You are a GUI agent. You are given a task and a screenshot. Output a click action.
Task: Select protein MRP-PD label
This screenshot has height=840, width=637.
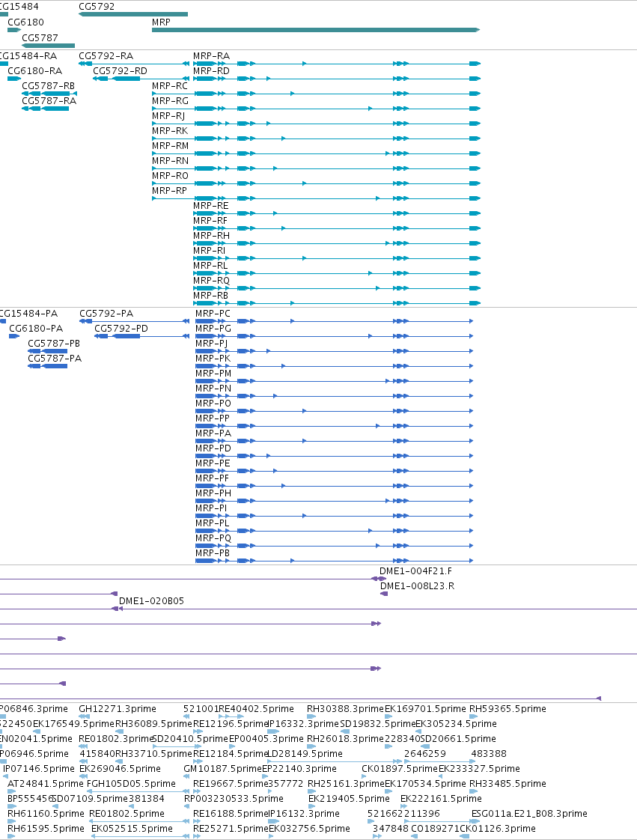[x=213, y=449]
